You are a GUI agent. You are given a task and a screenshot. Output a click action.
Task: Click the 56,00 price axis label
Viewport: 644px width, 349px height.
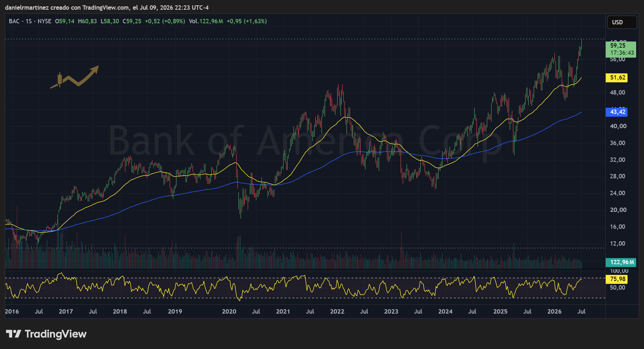pos(618,59)
